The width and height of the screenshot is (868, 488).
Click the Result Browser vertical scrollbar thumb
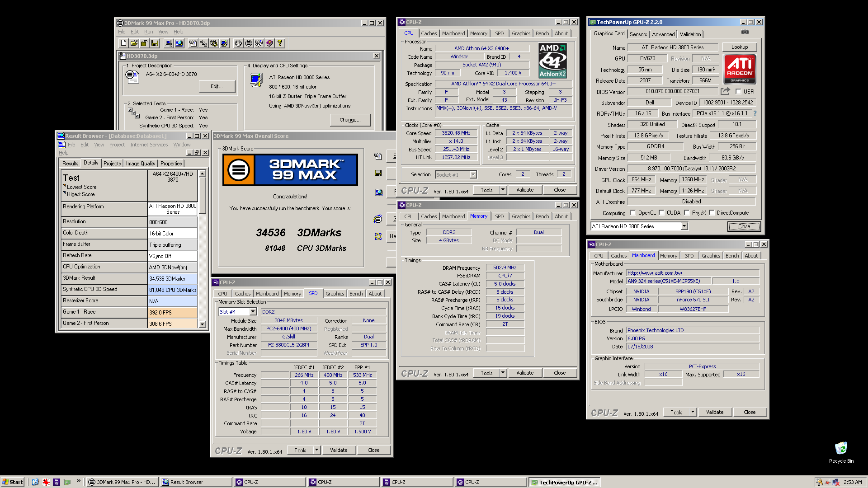pyautogui.click(x=202, y=195)
